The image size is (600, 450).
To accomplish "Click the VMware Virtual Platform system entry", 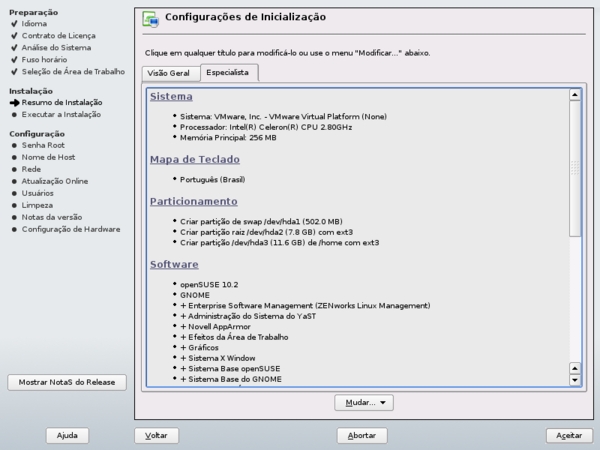I will 283,117.
